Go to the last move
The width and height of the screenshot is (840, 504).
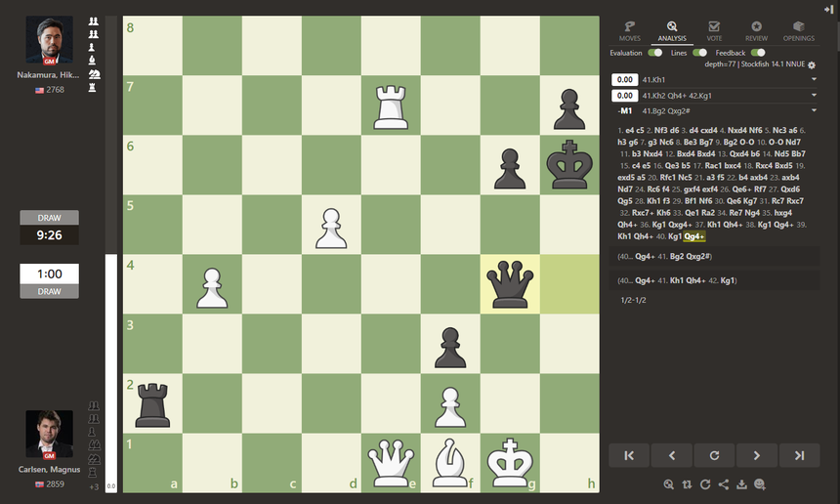click(x=800, y=455)
